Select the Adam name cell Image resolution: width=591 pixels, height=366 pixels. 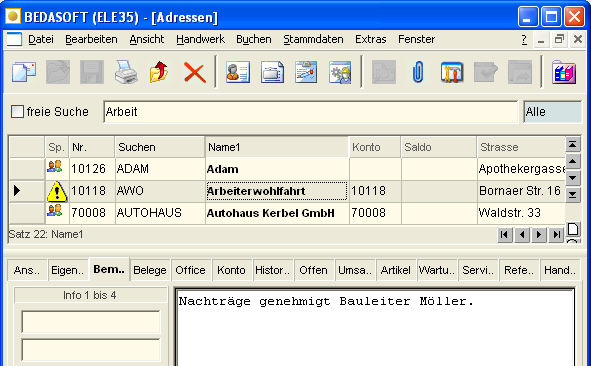(x=277, y=169)
